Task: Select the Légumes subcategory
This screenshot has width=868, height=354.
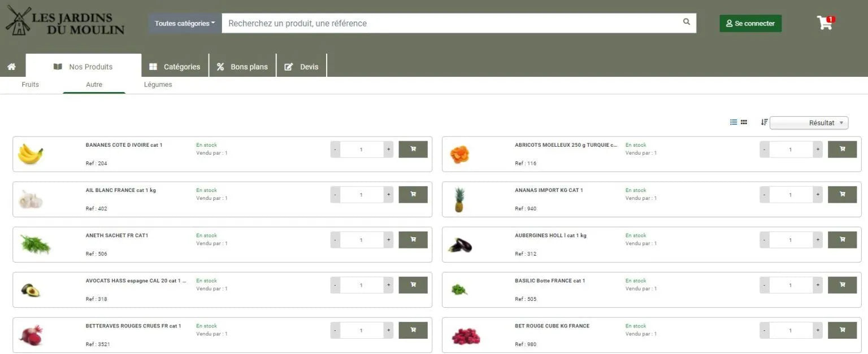Action: (x=158, y=85)
